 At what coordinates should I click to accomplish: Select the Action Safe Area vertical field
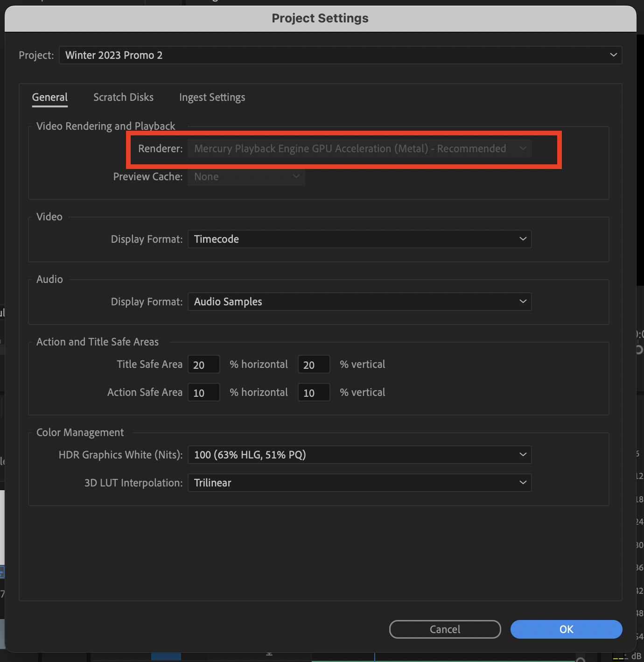[x=314, y=392]
